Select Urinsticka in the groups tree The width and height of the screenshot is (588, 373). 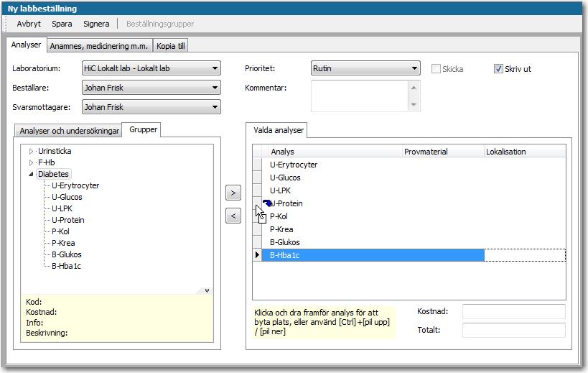[x=55, y=151]
